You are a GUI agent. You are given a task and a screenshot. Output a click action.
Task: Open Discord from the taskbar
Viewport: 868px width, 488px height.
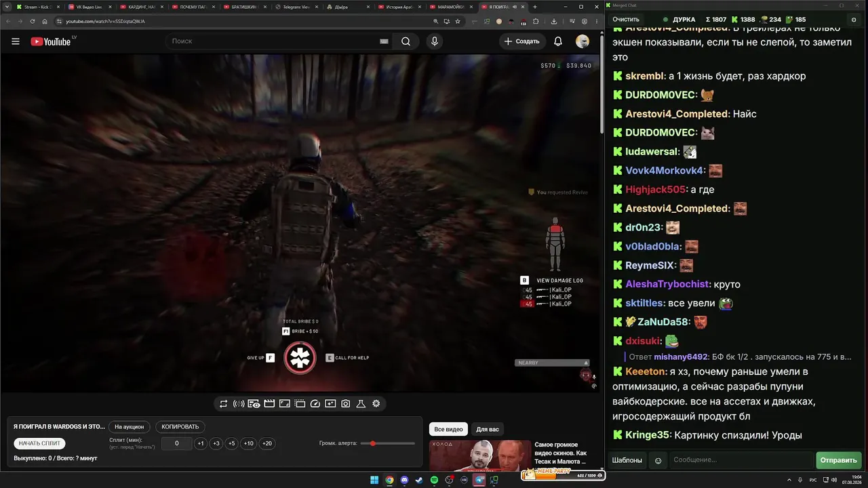[x=404, y=480]
